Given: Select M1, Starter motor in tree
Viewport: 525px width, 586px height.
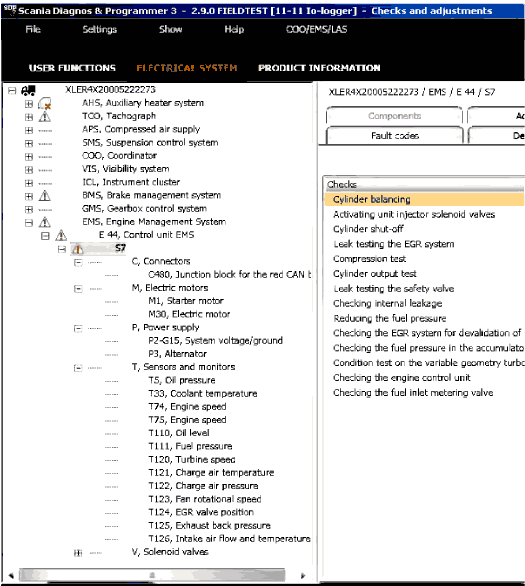Looking at the screenshot, I should click(186, 300).
